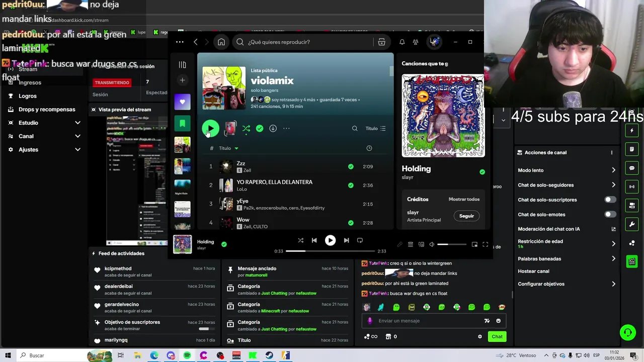Open connect to a device icon
Image resolution: width=644 pixels, height=362 pixels.
point(421,245)
